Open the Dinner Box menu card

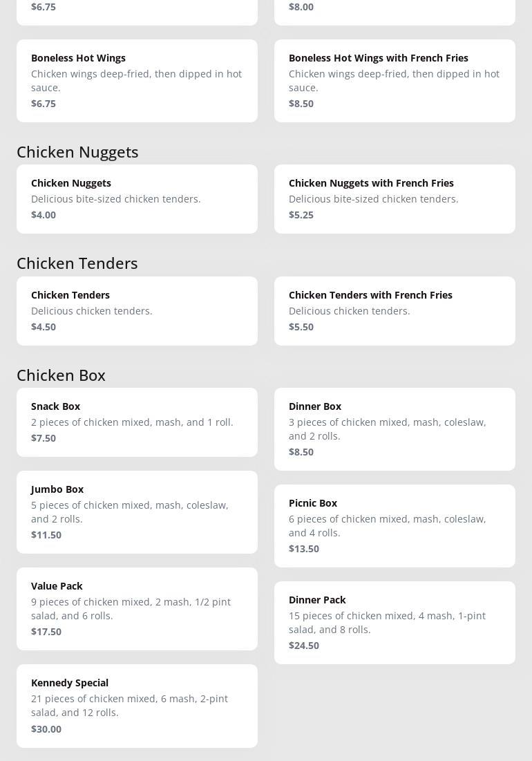coord(395,429)
